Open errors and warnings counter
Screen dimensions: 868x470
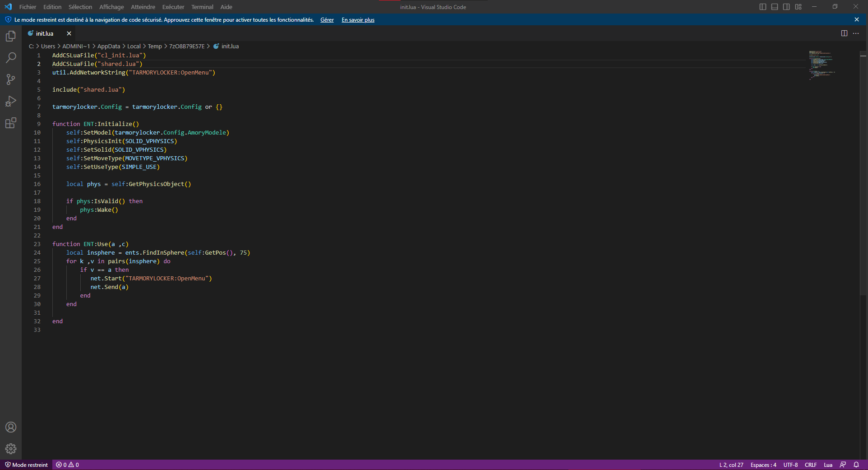68,465
